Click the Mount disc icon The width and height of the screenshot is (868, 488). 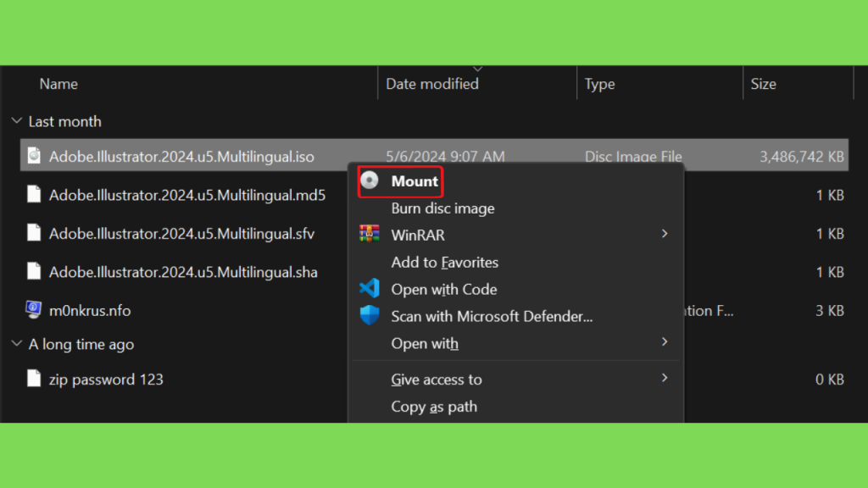pos(370,180)
